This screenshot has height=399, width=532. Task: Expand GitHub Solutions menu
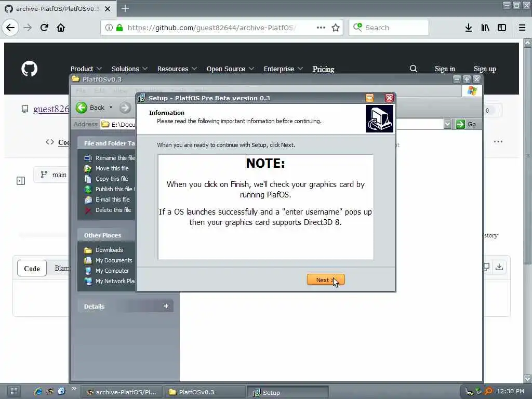tap(129, 69)
